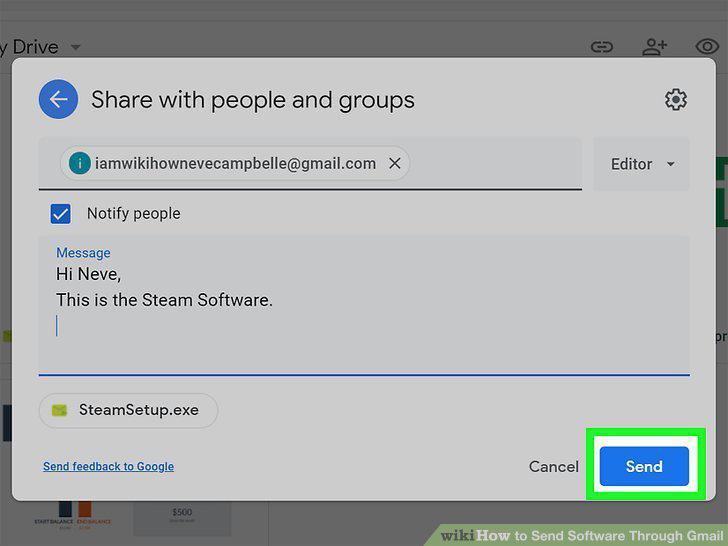
Task: Click inside the Message text area
Action: click(x=364, y=306)
